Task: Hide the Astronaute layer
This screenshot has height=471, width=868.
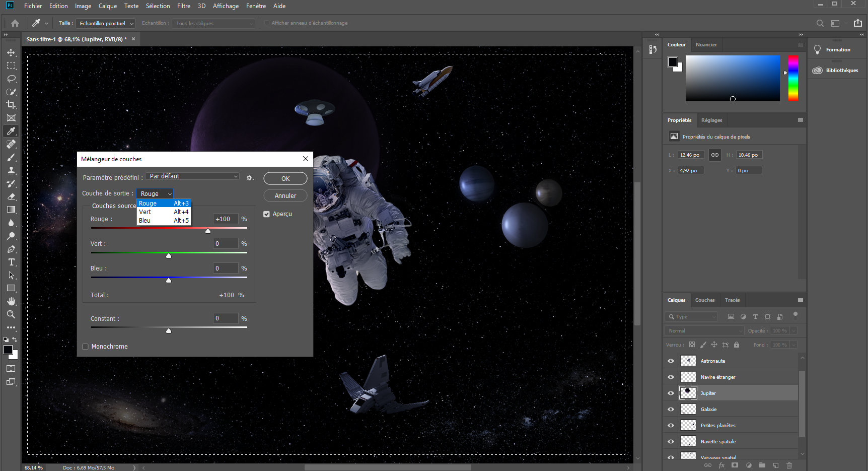Action: (671, 361)
